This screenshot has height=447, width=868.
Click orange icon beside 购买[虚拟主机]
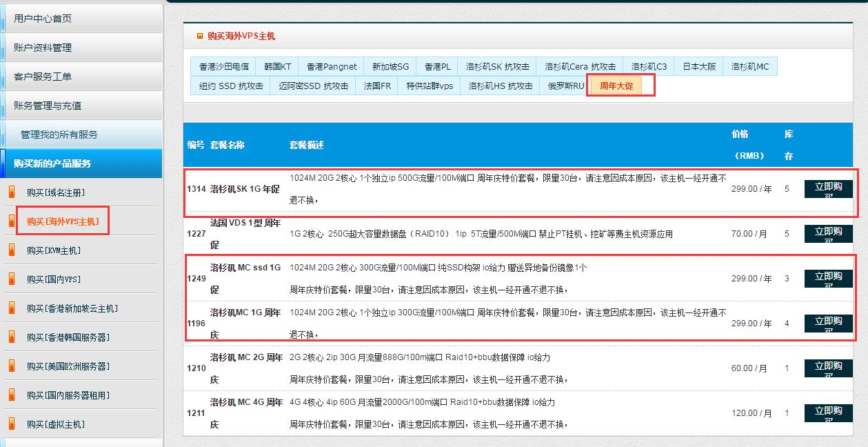(x=11, y=424)
